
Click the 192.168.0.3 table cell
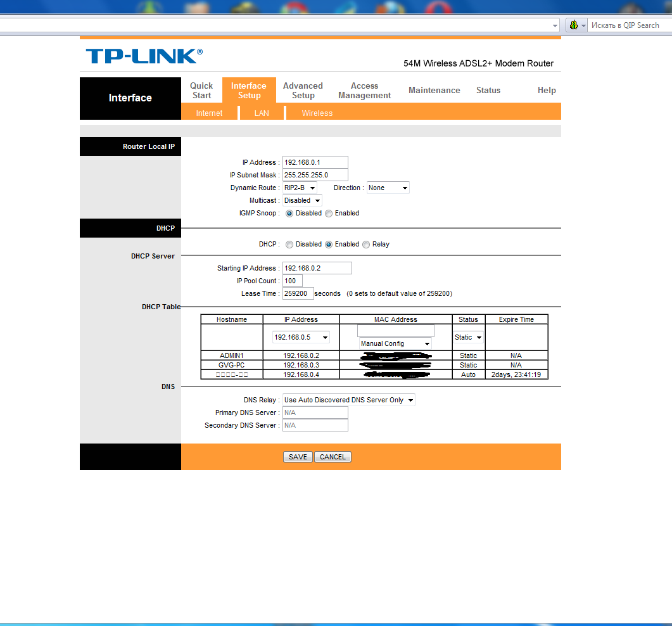pyautogui.click(x=301, y=365)
